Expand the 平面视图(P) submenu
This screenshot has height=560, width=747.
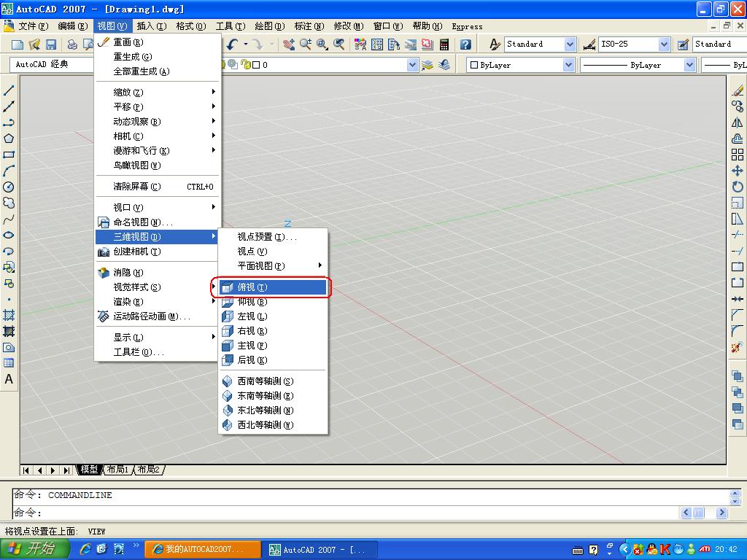[273, 265]
